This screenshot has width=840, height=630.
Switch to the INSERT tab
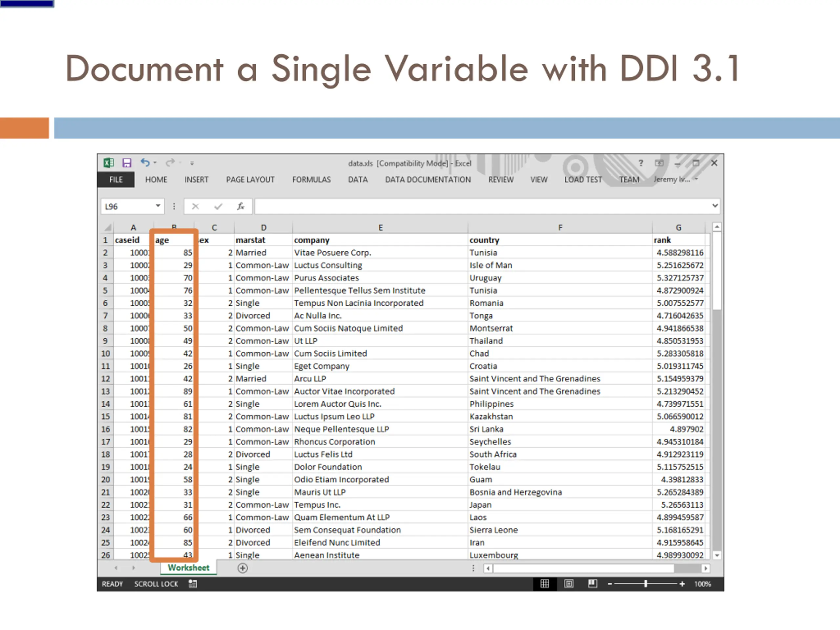click(196, 179)
